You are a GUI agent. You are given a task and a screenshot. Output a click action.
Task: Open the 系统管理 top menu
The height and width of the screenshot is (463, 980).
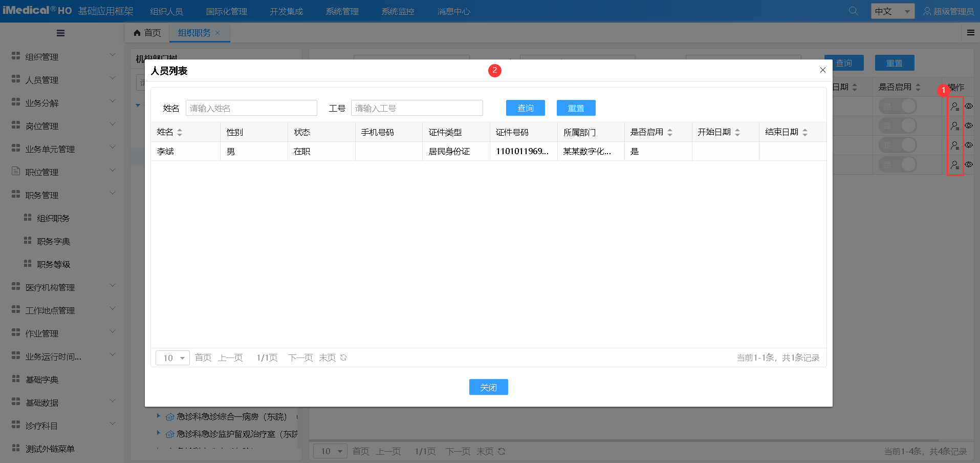tap(342, 11)
